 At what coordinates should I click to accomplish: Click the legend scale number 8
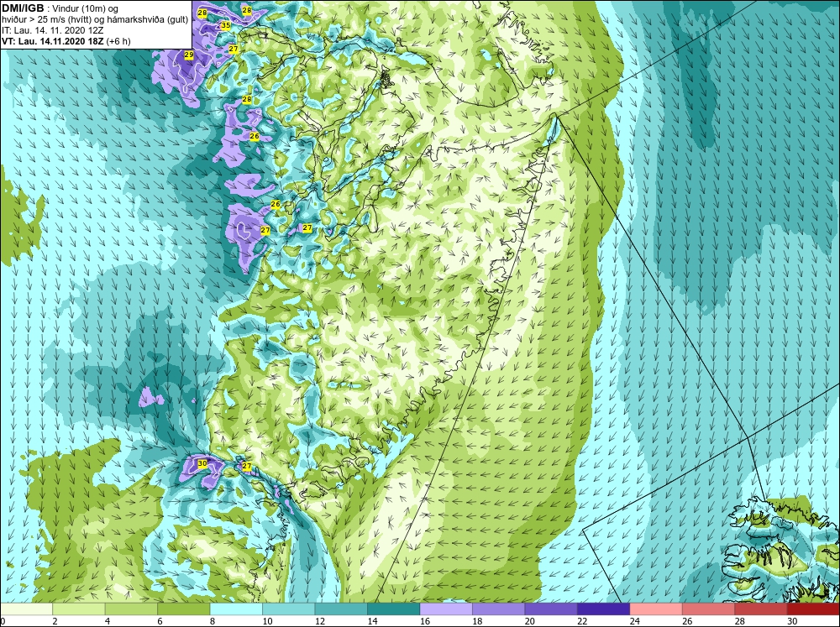click(213, 621)
